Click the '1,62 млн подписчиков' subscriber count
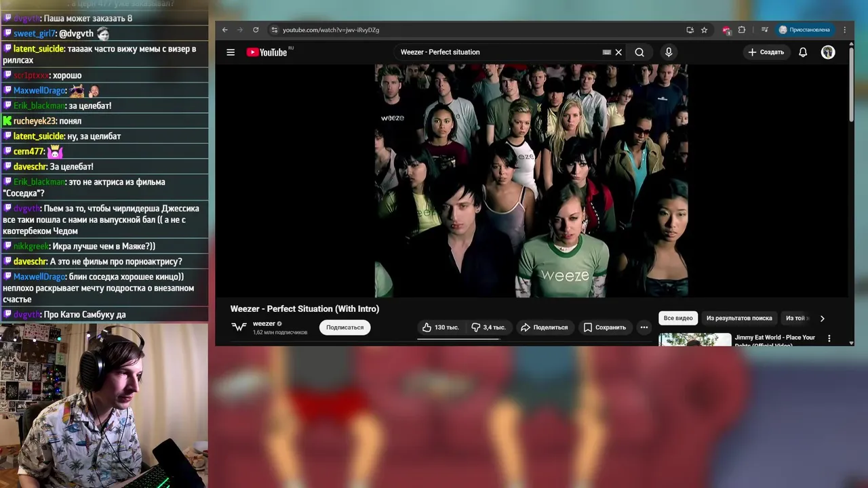868x488 pixels. [280, 333]
